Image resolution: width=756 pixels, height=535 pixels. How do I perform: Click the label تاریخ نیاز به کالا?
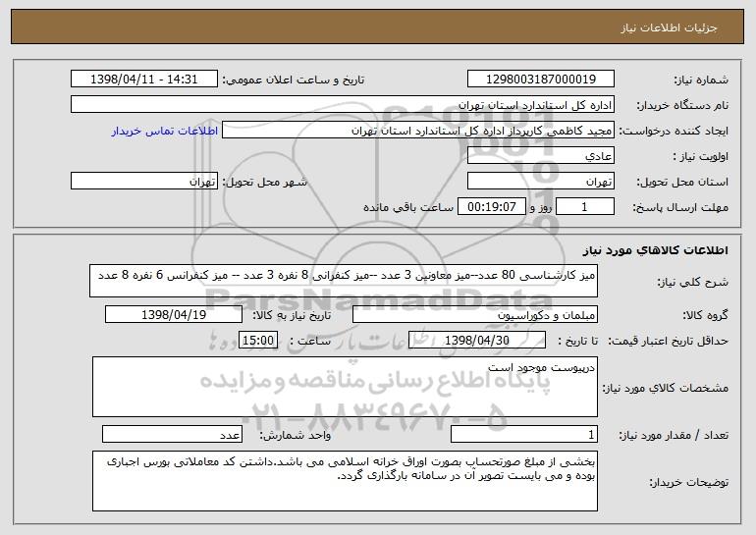292,315
